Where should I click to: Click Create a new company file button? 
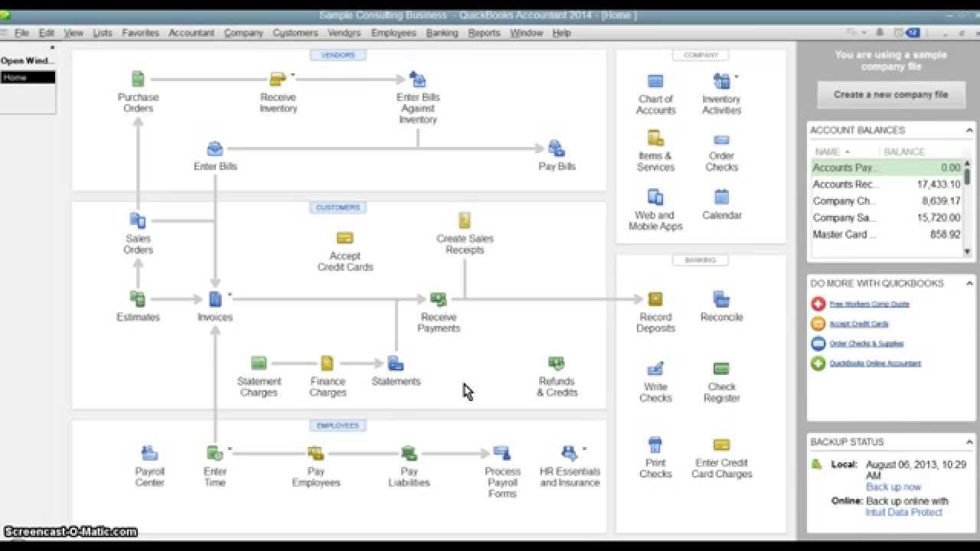click(890, 95)
